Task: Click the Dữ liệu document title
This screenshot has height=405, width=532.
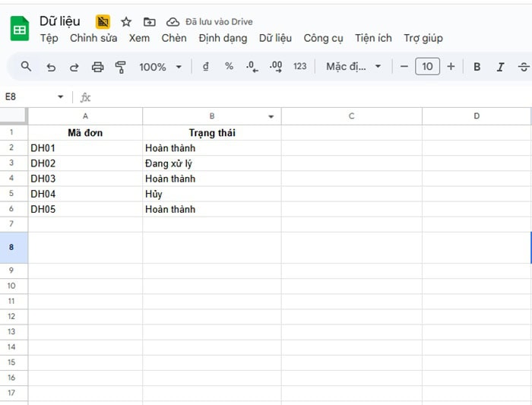Action: coord(60,21)
